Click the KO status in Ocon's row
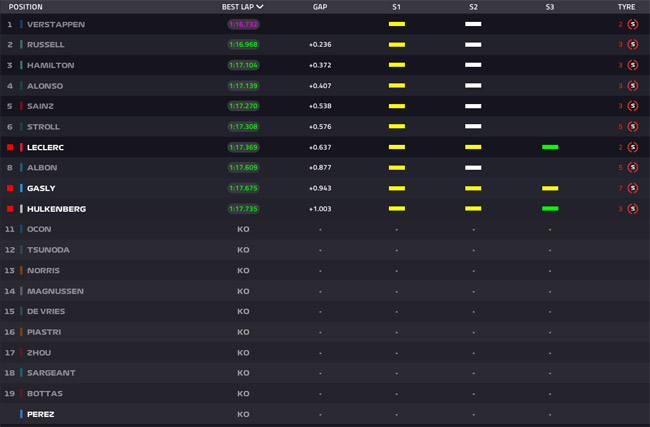The image size is (650, 427). click(x=243, y=229)
